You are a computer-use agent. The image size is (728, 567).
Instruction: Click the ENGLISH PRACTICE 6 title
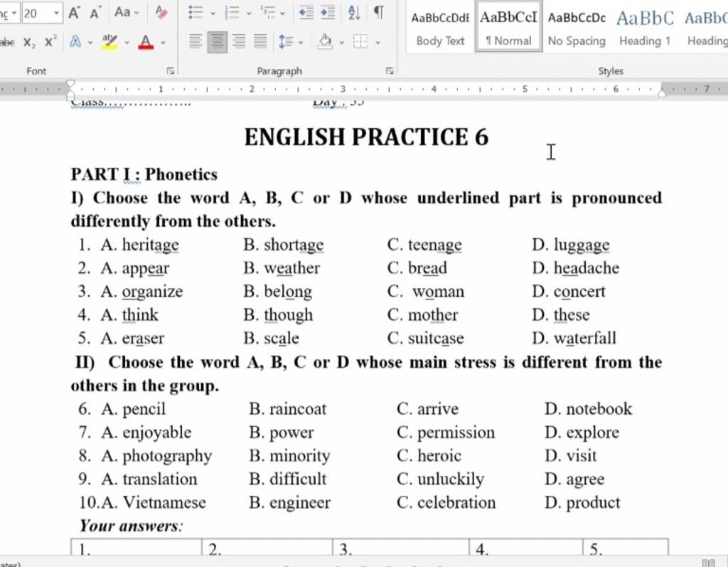pos(366,137)
